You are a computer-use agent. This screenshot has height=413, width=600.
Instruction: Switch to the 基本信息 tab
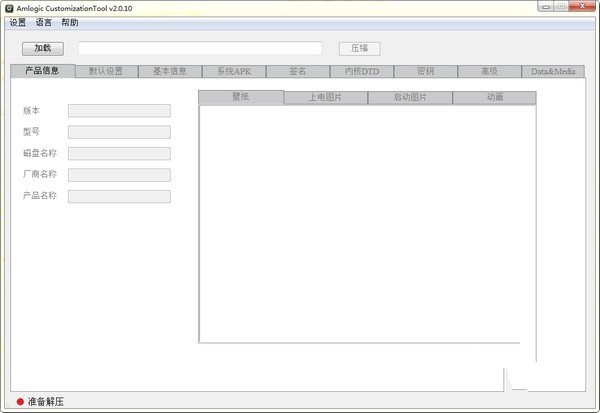[x=170, y=72]
